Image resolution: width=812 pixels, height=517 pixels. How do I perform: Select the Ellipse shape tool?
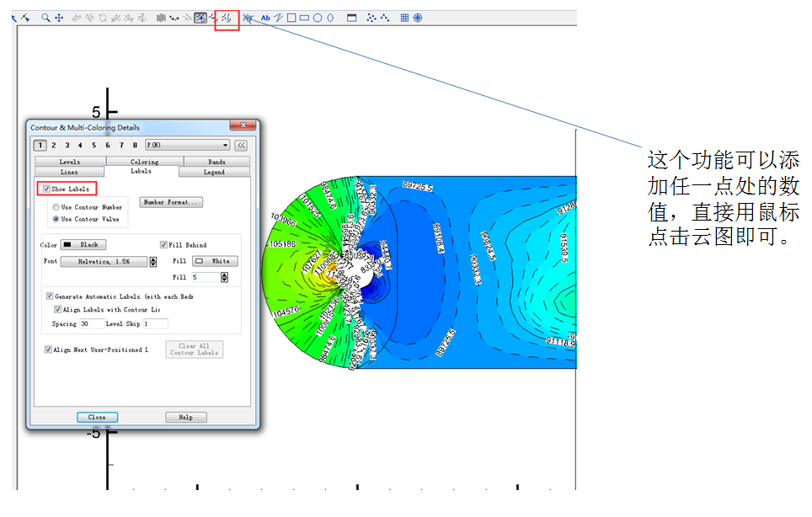[330, 18]
